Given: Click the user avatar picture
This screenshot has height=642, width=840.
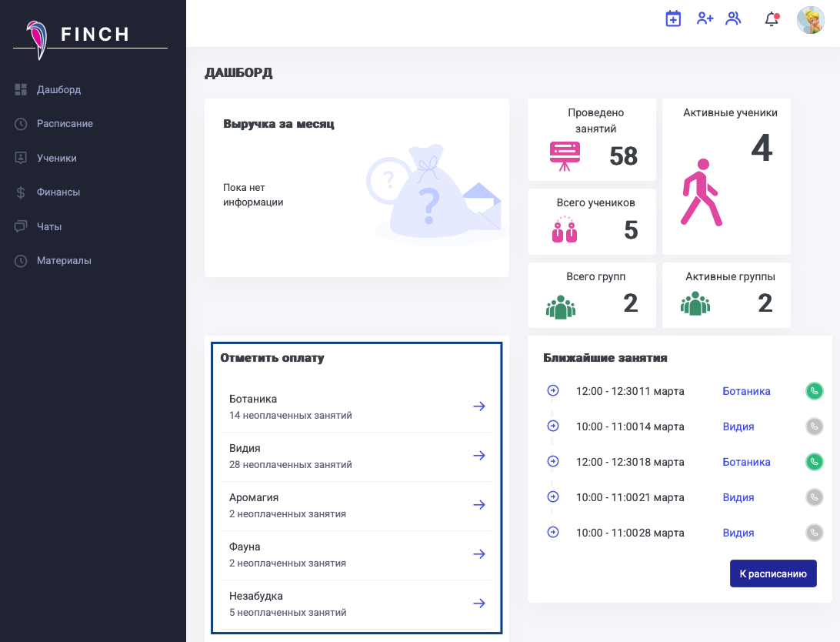Looking at the screenshot, I should [810, 20].
